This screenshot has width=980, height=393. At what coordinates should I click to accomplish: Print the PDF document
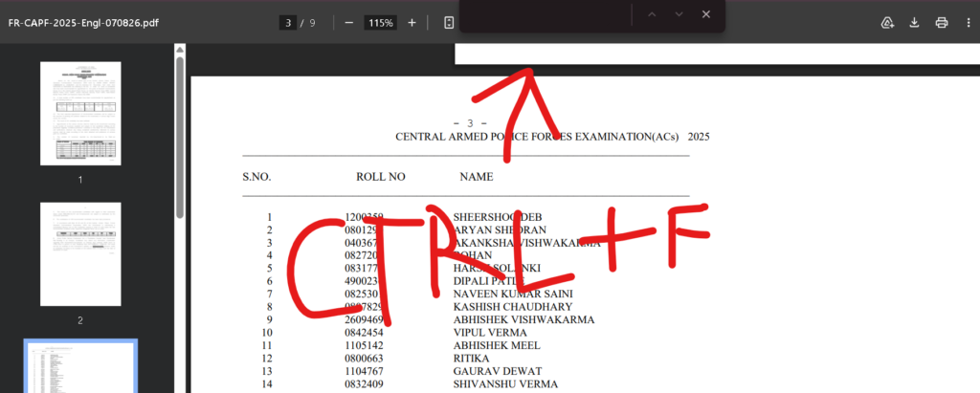pyautogui.click(x=942, y=23)
